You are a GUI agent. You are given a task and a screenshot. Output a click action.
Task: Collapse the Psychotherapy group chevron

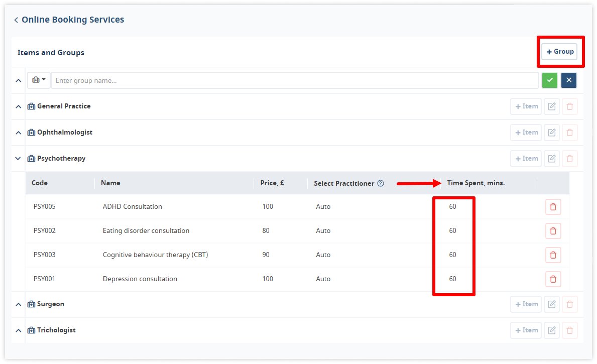18,158
